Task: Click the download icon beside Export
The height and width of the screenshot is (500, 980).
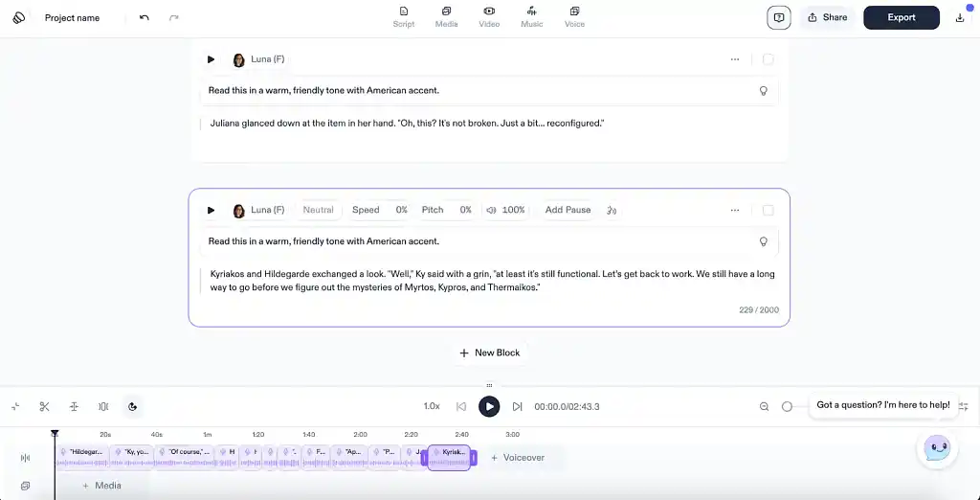Action: 960,17
